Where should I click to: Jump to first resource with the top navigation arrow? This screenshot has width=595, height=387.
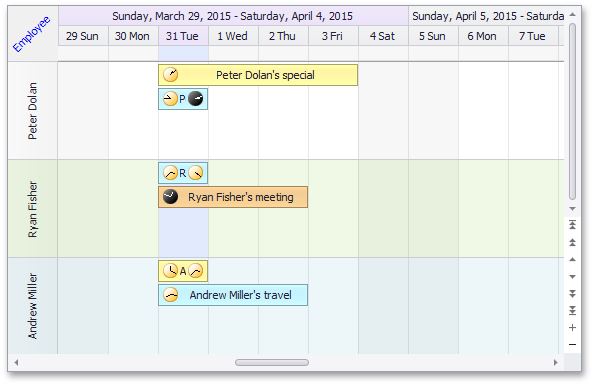[x=573, y=225]
